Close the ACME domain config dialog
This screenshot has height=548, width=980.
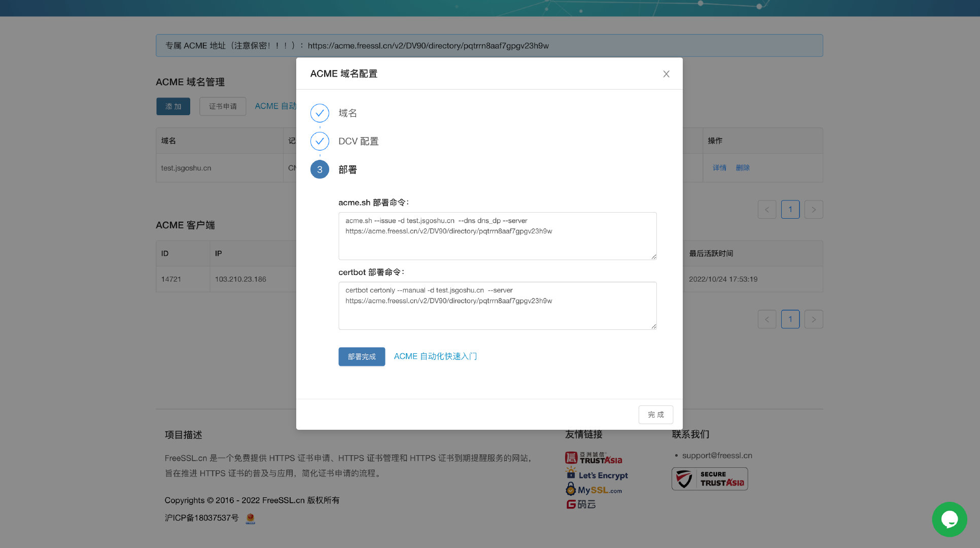(666, 74)
